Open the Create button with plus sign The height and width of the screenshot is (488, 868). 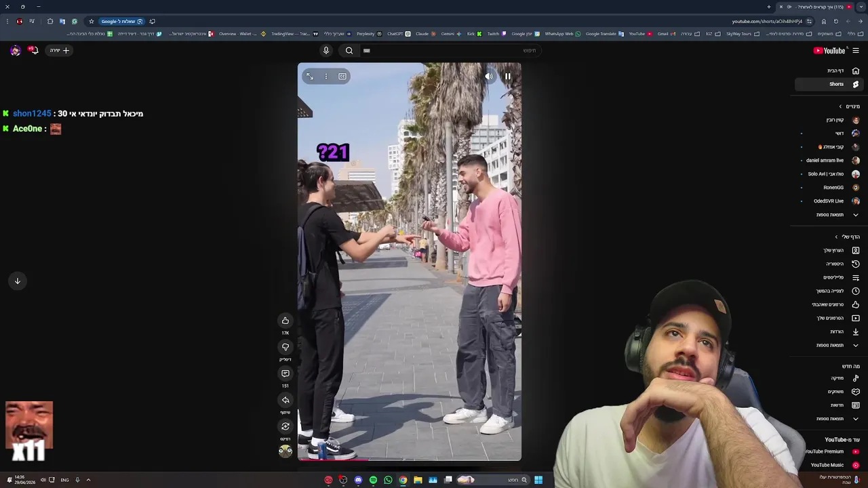[59, 50]
